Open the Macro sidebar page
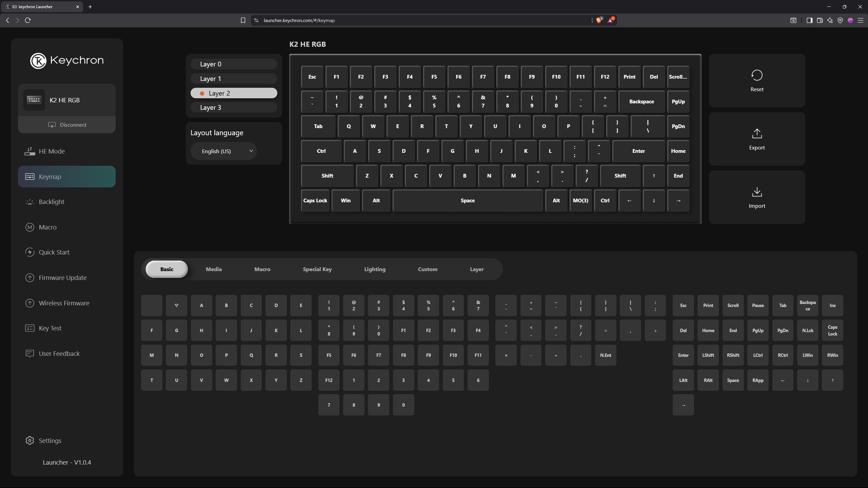868x488 pixels. click(47, 227)
